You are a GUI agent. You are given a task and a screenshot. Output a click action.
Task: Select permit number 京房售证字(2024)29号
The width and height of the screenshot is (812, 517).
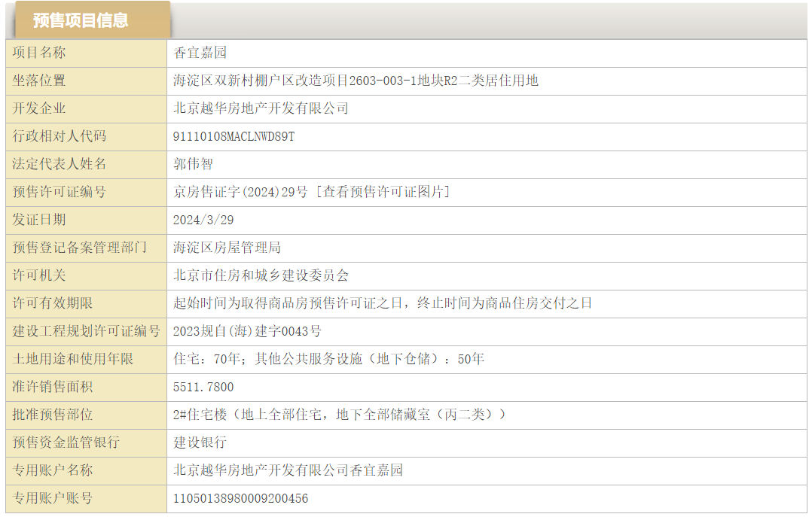pos(241,192)
